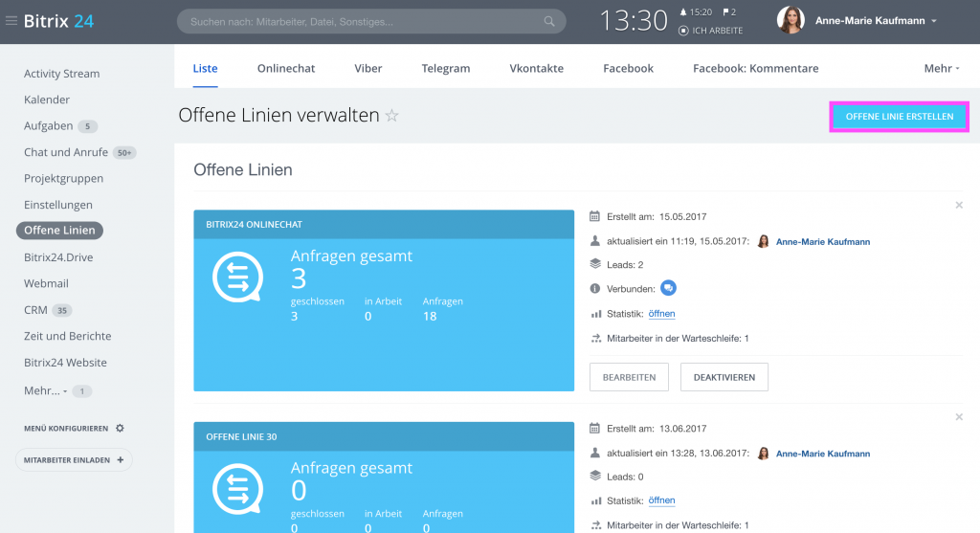Click the Aufgaben counter badge 5
This screenshot has width=980, height=533.
click(87, 126)
